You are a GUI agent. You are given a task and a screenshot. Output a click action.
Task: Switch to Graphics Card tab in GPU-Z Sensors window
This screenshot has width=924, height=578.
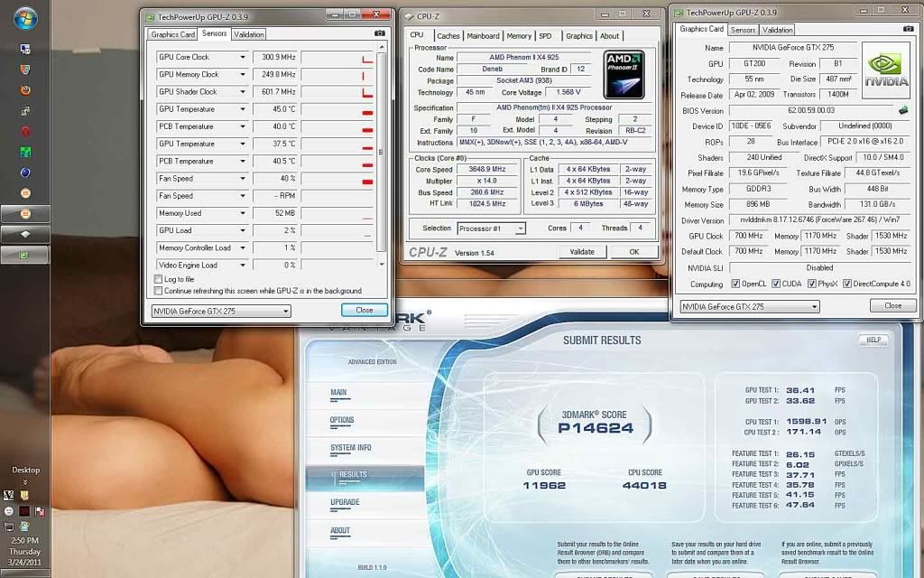[172, 34]
